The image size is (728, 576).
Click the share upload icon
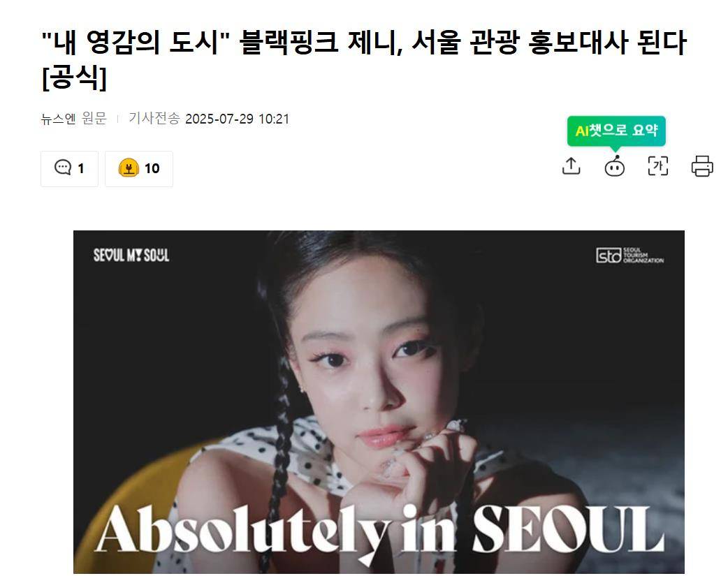(571, 165)
